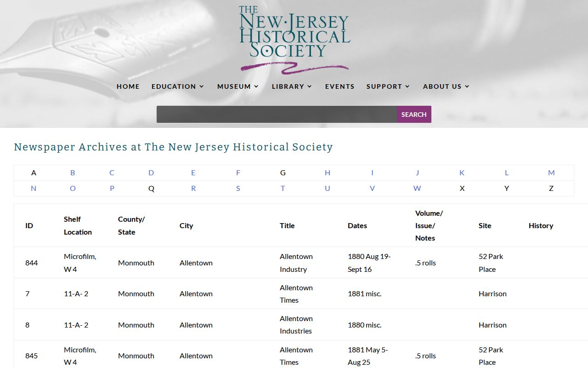The width and height of the screenshot is (588, 368).
Task: Click the Dates column header
Action: 357,226
